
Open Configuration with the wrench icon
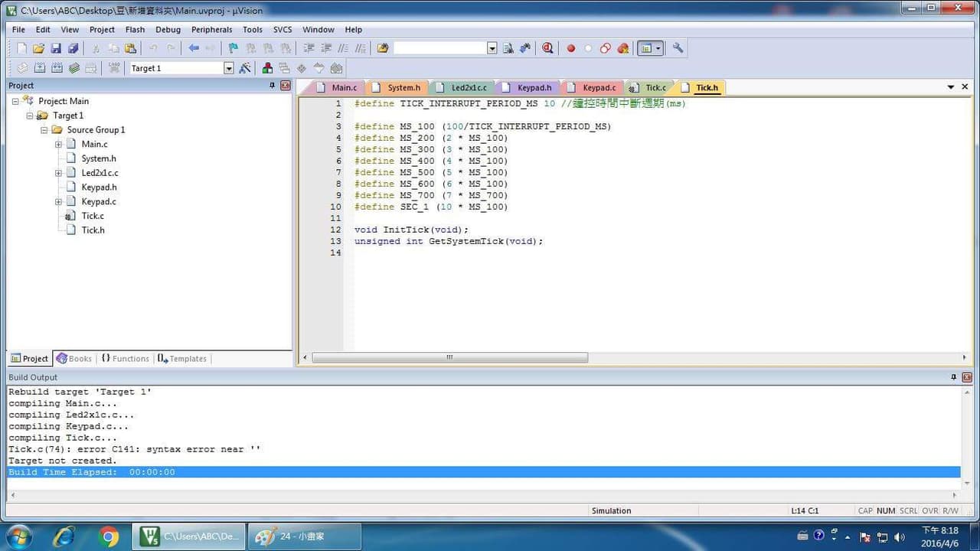point(678,47)
